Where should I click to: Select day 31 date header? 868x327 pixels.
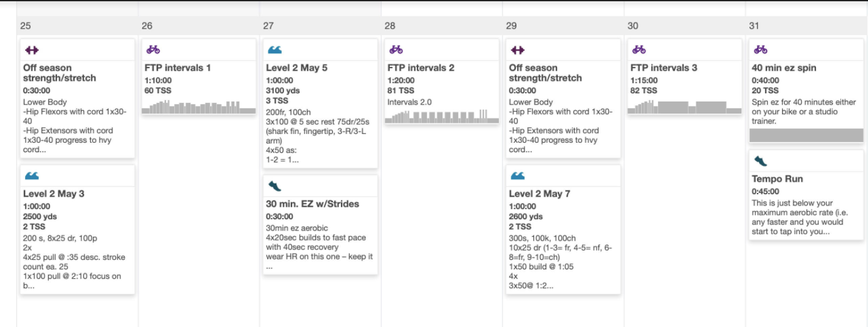pos(754,26)
